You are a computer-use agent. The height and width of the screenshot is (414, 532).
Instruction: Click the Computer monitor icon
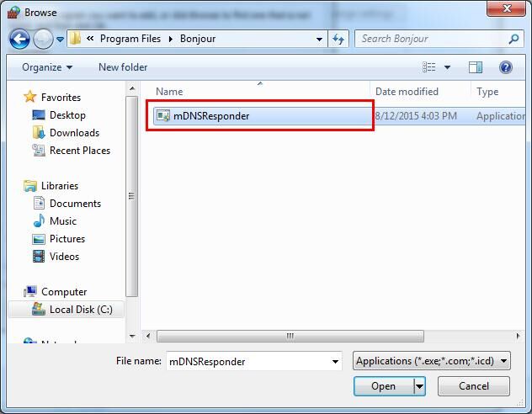click(30, 291)
